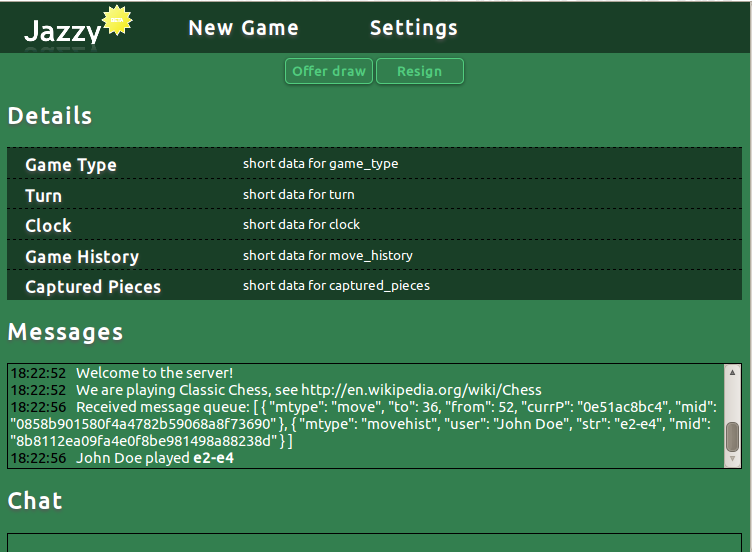Click the Messages scrollbar thumb
Screen dimensions: 752x552
point(733,436)
